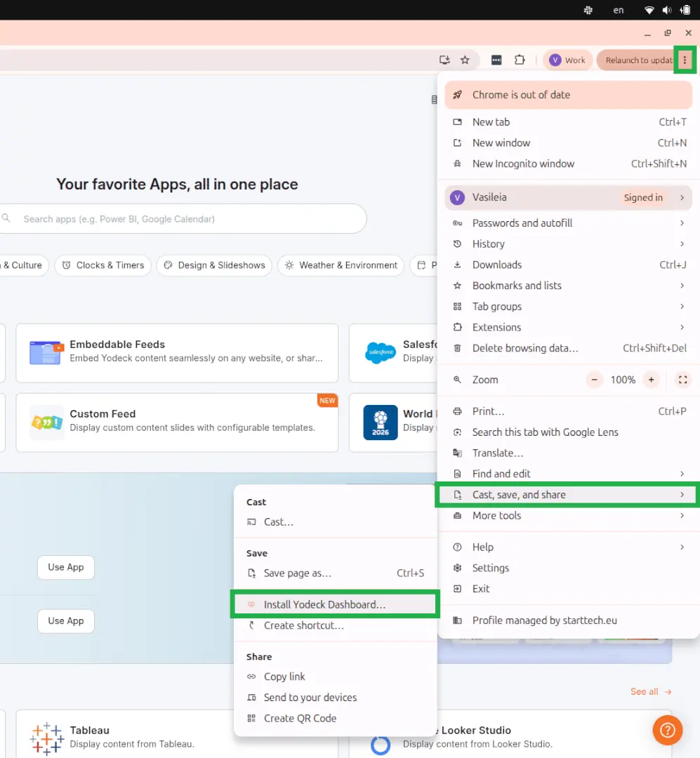This screenshot has width=700, height=758.
Task: Open the Work profile button
Action: 567,60
